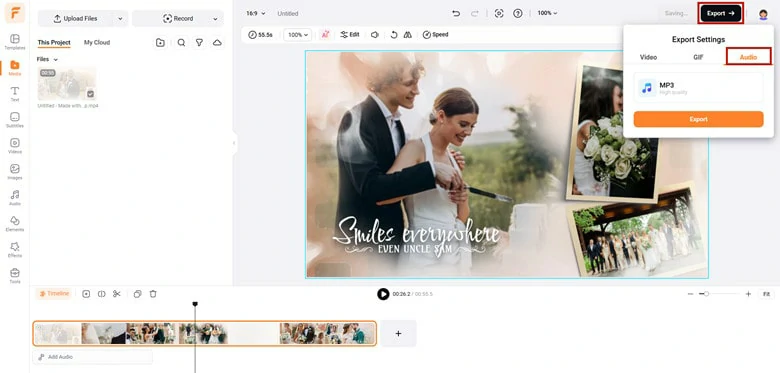Click the black Export button at top

click(721, 13)
